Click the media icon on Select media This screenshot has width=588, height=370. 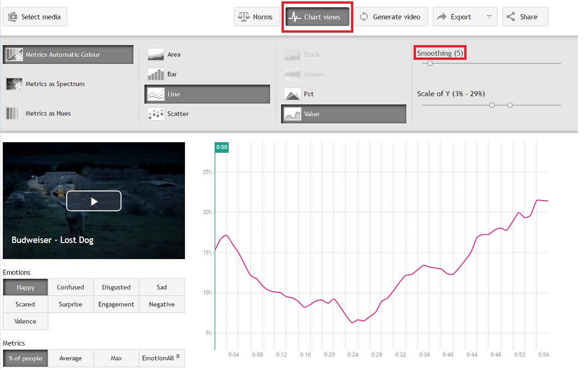pos(13,17)
